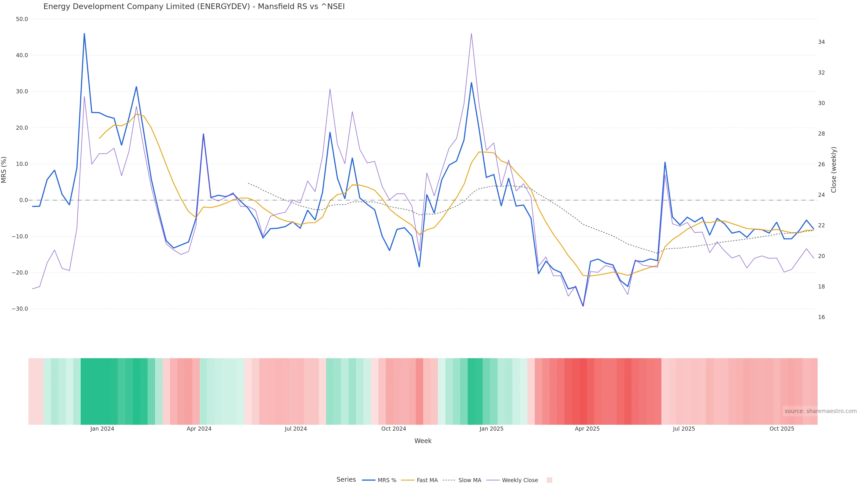Click the Oct 2025 x-axis tick label
868x488 pixels.
[x=782, y=429]
